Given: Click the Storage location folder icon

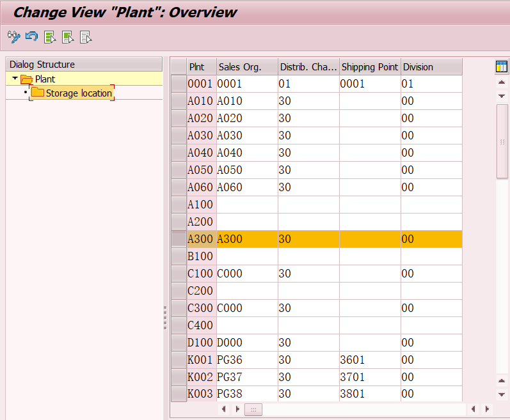Looking at the screenshot, I should coord(37,93).
